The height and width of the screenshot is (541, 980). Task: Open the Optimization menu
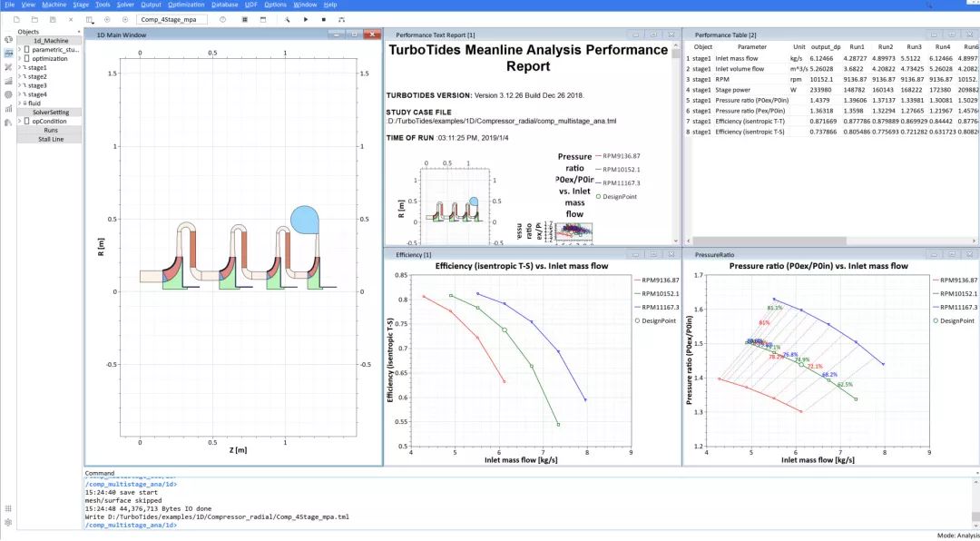[186, 5]
